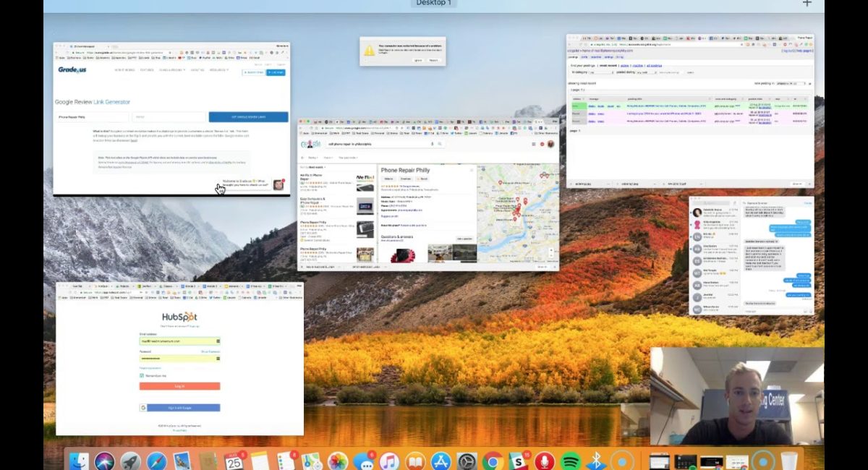Open the Calendar app in the Dock
Screen dimensions: 868x470
(234, 461)
